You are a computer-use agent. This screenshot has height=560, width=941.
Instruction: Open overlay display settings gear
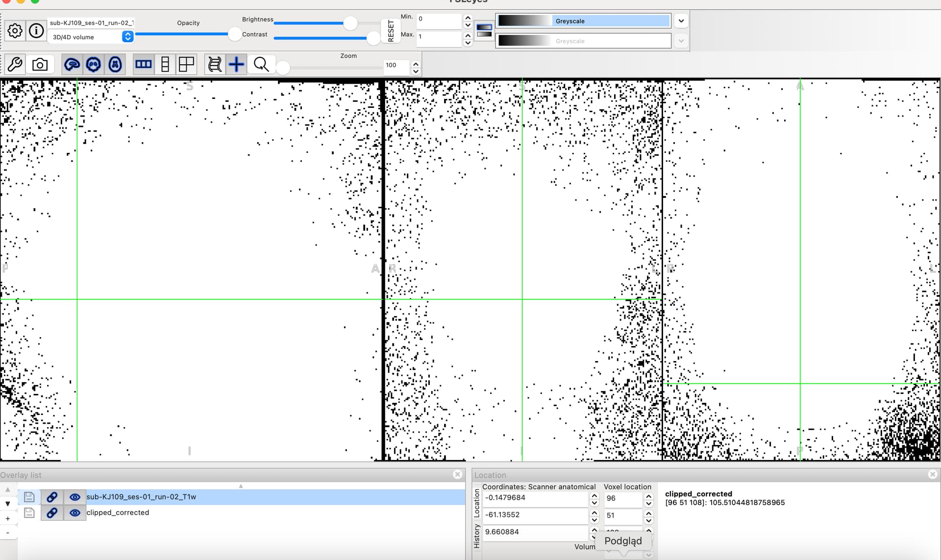click(15, 31)
